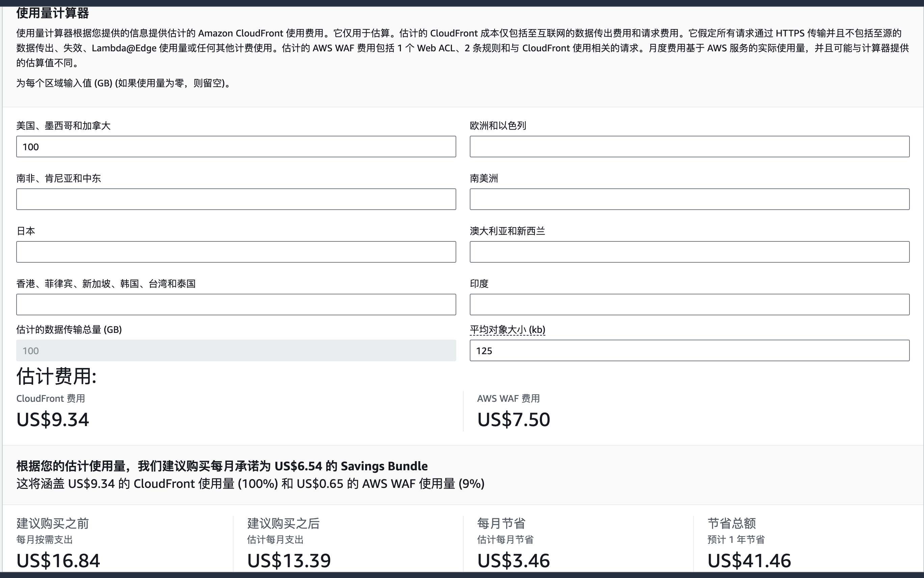Image resolution: width=924 pixels, height=578 pixels.
Task: Click the US$3.46 monthly savings value
Action: point(513,561)
